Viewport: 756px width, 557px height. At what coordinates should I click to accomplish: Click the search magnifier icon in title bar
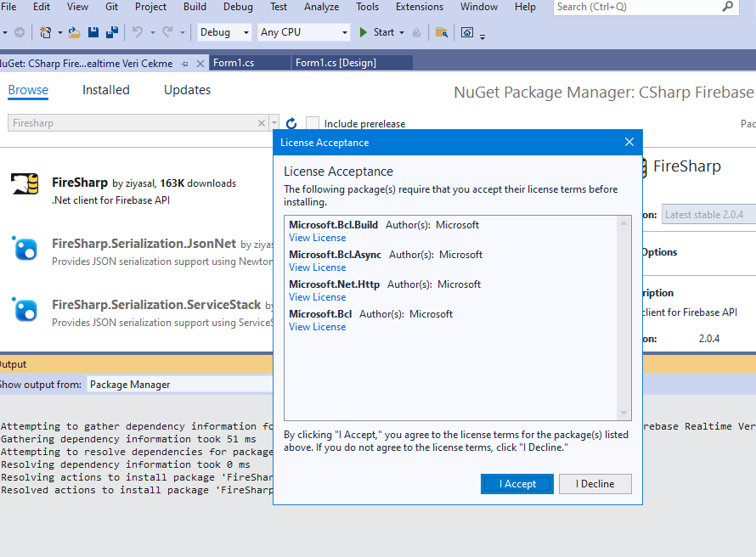click(x=728, y=6)
